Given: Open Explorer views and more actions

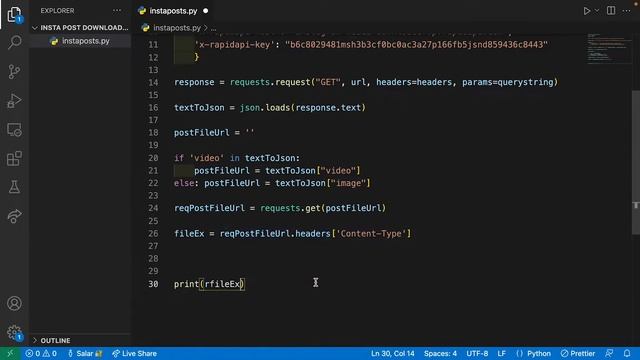Looking at the screenshot, I should point(117,11).
